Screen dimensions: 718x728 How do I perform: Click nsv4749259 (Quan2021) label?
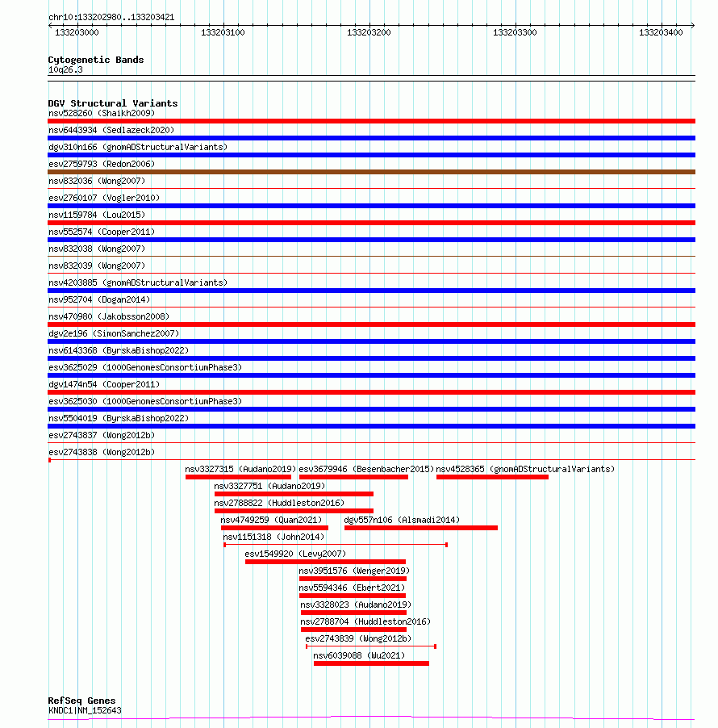coord(271,520)
